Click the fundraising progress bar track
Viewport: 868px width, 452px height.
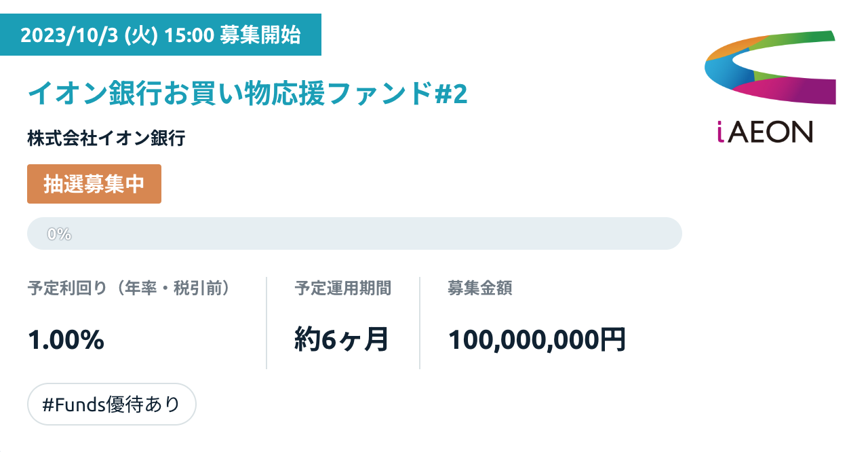(x=354, y=233)
